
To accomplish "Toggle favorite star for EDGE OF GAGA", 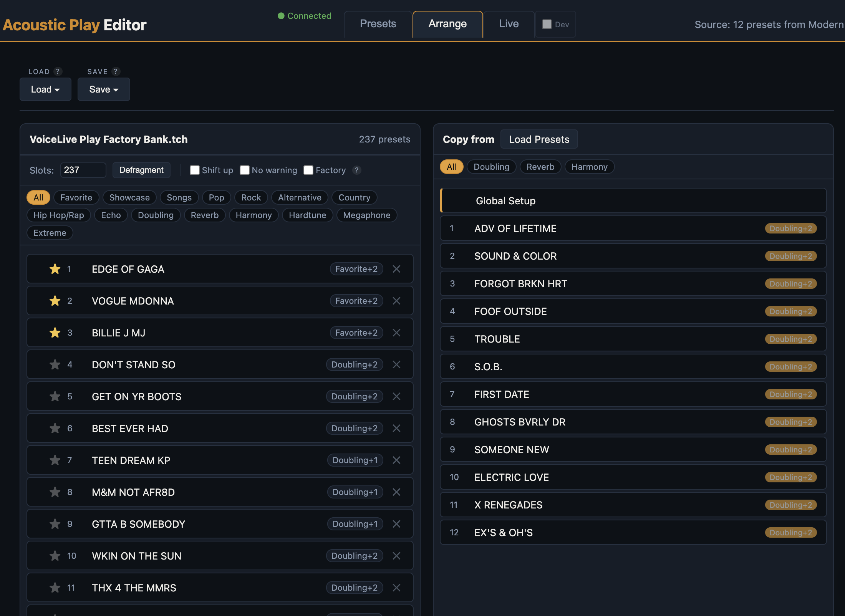I will coord(55,269).
